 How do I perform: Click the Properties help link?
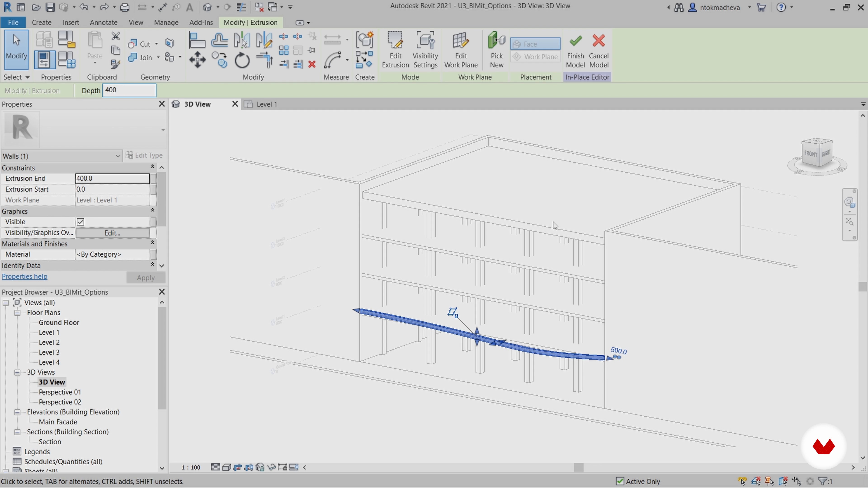pos(25,277)
